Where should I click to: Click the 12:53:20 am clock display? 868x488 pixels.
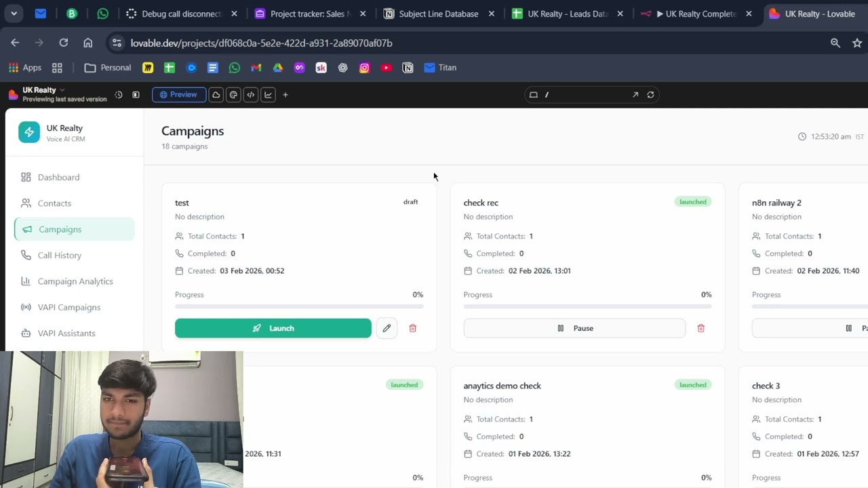click(831, 137)
